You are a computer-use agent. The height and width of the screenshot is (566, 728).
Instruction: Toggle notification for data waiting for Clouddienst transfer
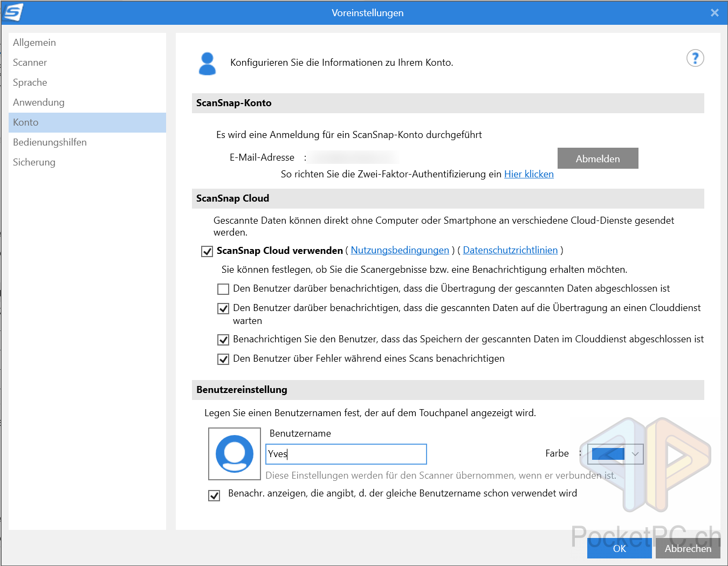(223, 308)
